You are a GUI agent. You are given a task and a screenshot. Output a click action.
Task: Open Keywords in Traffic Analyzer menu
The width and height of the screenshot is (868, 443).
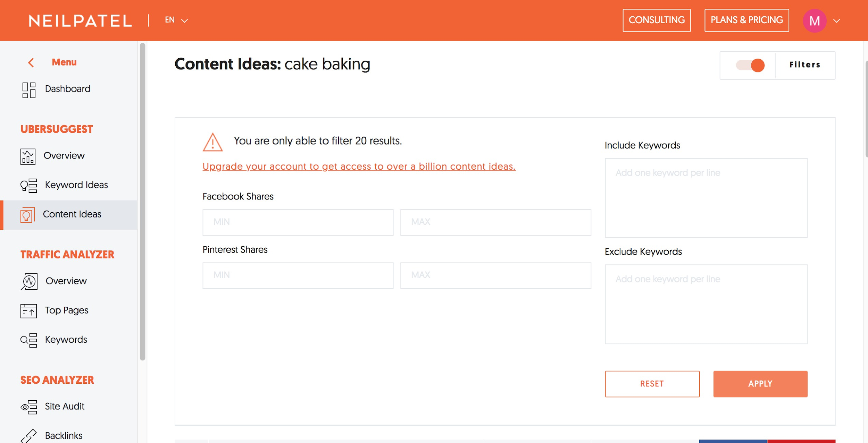66,340
